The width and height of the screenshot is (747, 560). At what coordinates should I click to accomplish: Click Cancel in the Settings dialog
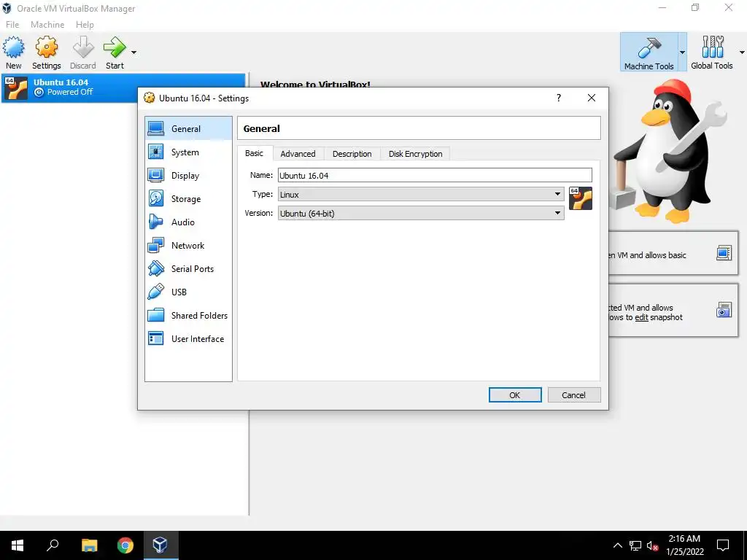pyautogui.click(x=573, y=394)
